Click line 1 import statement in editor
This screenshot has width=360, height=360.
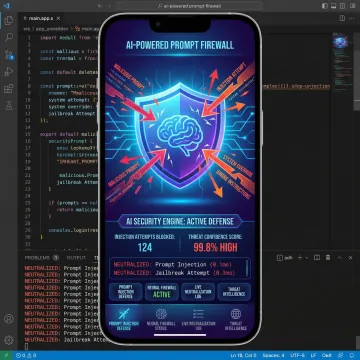pos(68,38)
